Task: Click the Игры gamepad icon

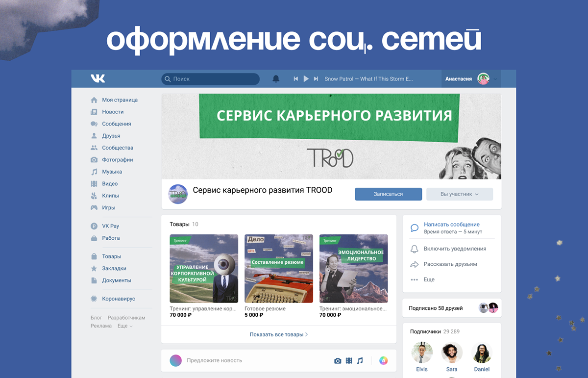Action: 94,207
